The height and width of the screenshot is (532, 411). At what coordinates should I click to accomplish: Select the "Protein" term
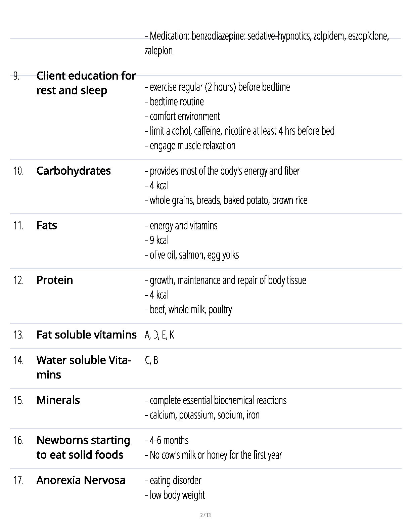[x=55, y=280]
